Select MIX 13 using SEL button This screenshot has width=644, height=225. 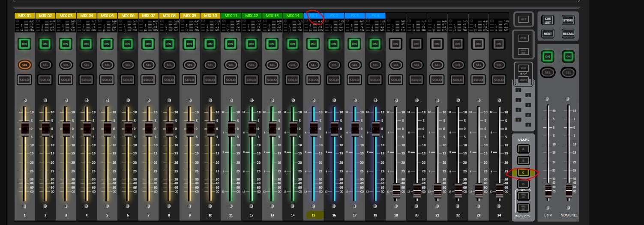tap(272, 65)
